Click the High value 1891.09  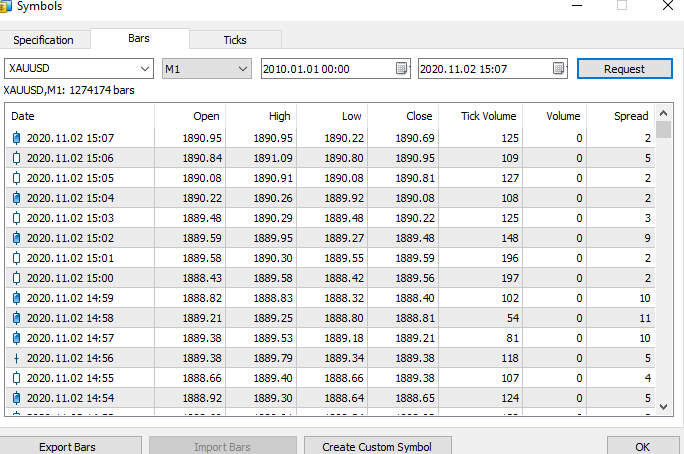pos(273,158)
